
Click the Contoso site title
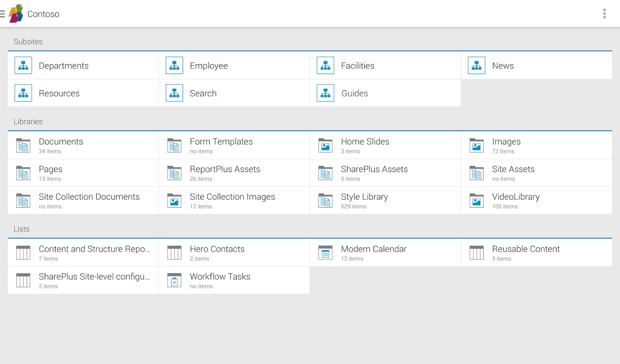pyautogui.click(x=43, y=14)
